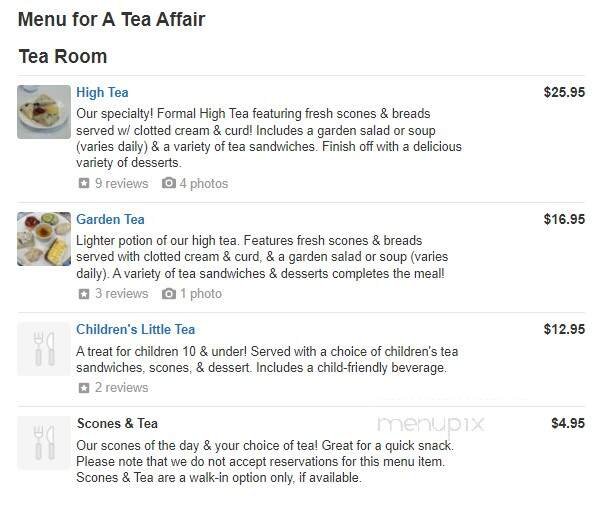
Task: View the 3 reviews for Garden Tea
Action: click(121, 294)
